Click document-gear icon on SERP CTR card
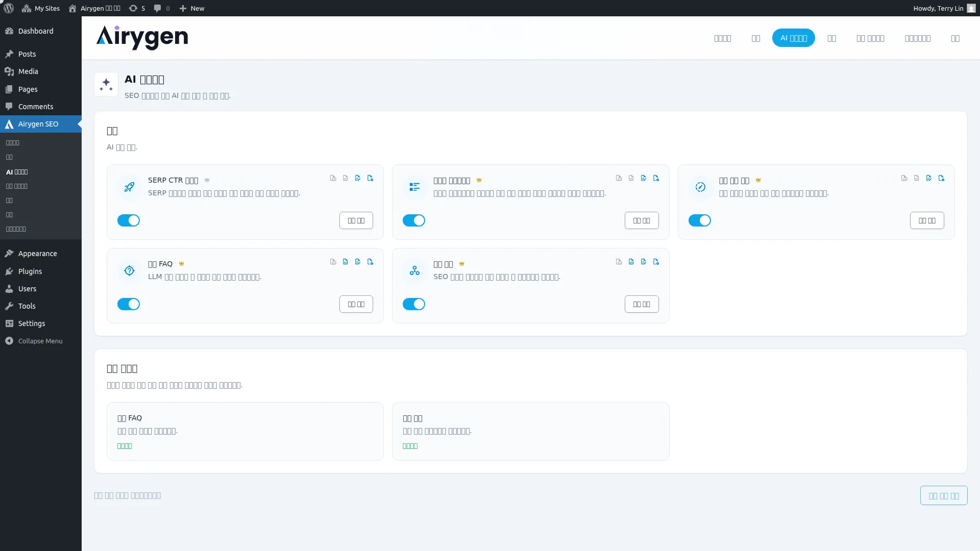The width and height of the screenshot is (980, 551). click(x=370, y=178)
